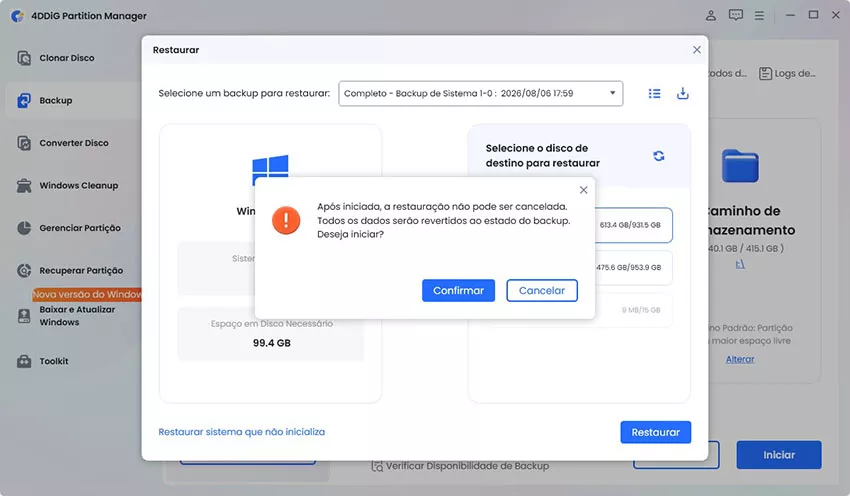The image size is (850, 496).
Task: Click the Windows Cleanup broom icon
Action: point(24,185)
